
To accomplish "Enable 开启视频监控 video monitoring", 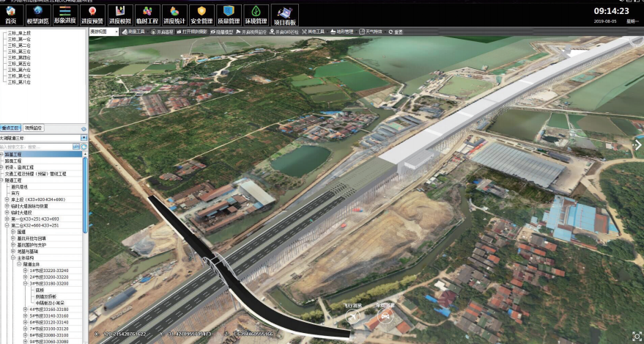I will pyautogui.click(x=251, y=32).
